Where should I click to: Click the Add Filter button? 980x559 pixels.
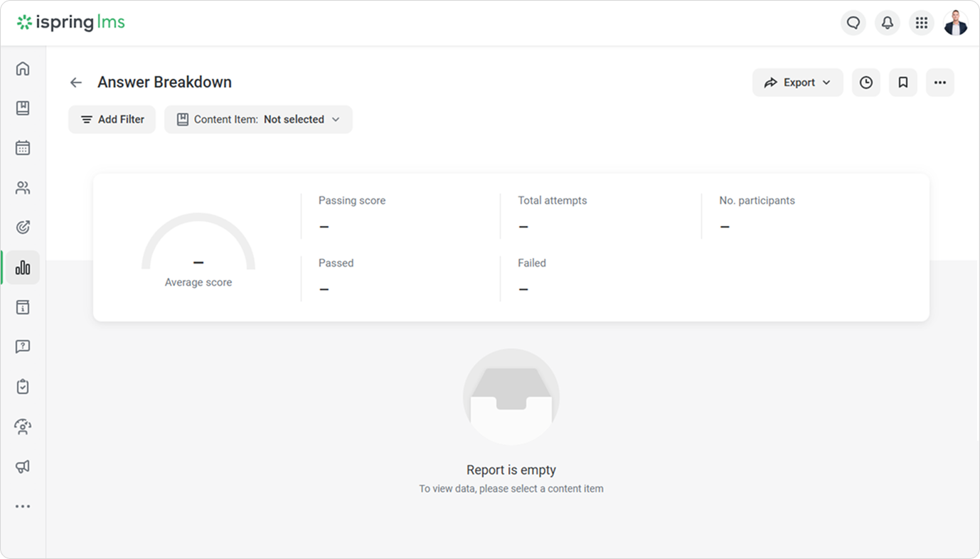[112, 119]
